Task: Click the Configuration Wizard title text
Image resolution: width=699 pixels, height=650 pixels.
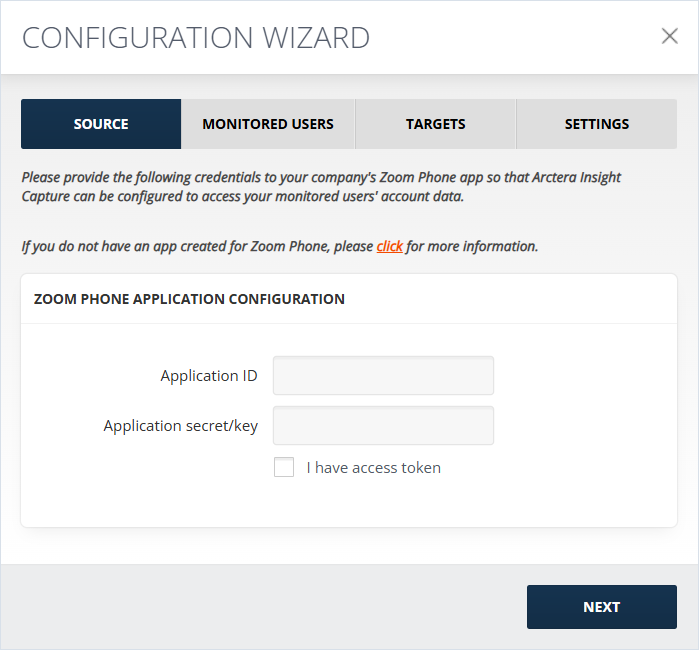Action: pyautogui.click(x=196, y=37)
